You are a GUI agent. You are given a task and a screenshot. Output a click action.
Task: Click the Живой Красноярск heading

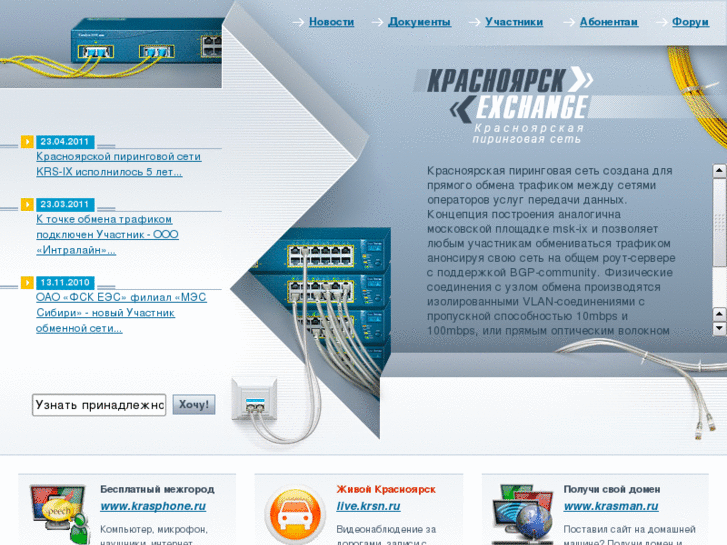[x=386, y=489]
